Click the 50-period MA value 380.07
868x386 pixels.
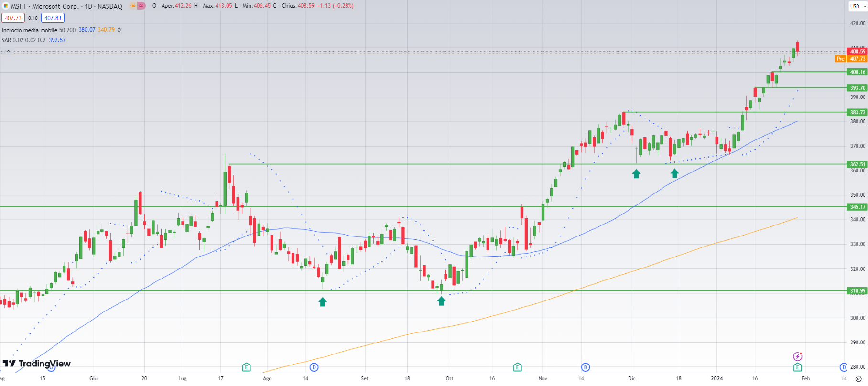87,30
